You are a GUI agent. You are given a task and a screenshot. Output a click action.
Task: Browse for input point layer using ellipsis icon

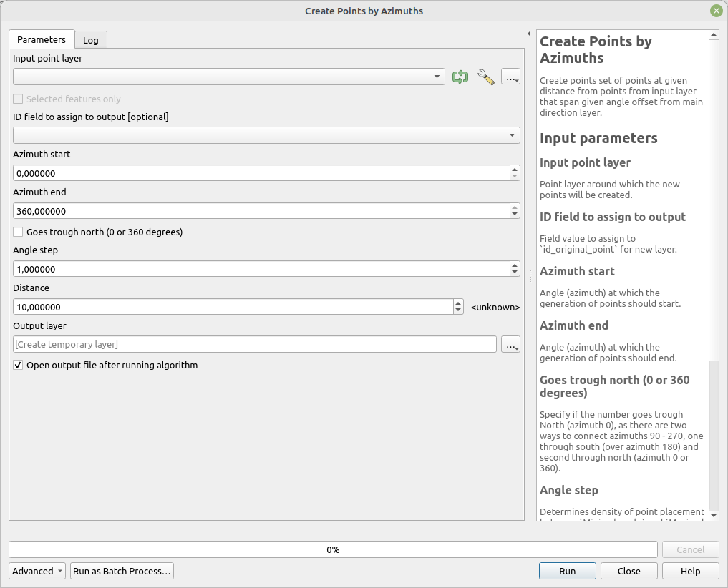click(x=510, y=77)
